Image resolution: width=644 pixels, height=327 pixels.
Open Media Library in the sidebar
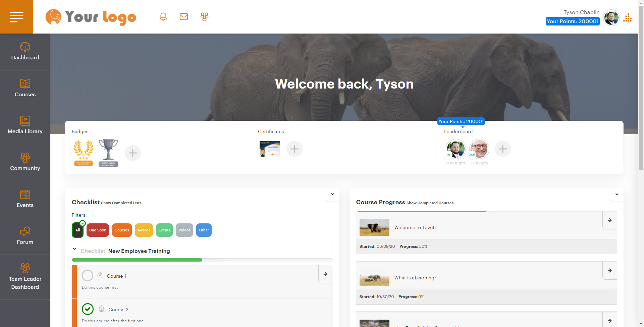pyautogui.click(x=25, y=125)
